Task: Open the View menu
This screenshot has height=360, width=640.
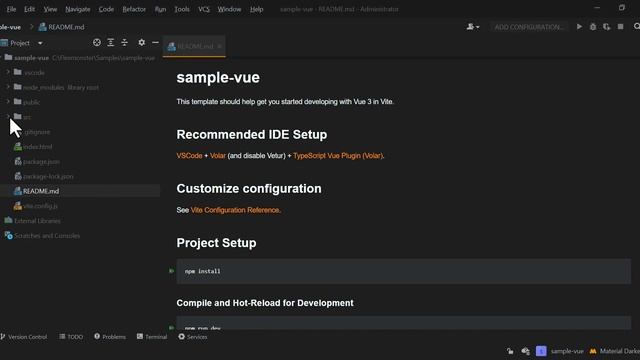Action: tap(50, 9)
